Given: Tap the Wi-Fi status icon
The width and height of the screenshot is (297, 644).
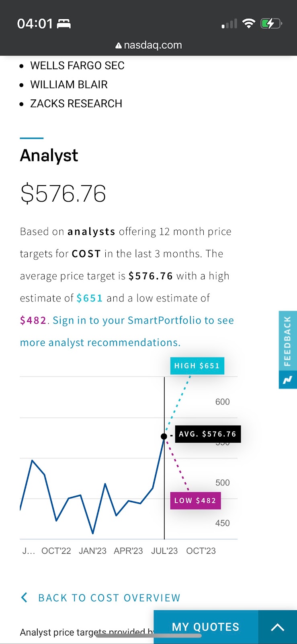Looking at the screenshot, I should [x=249, y=24].
